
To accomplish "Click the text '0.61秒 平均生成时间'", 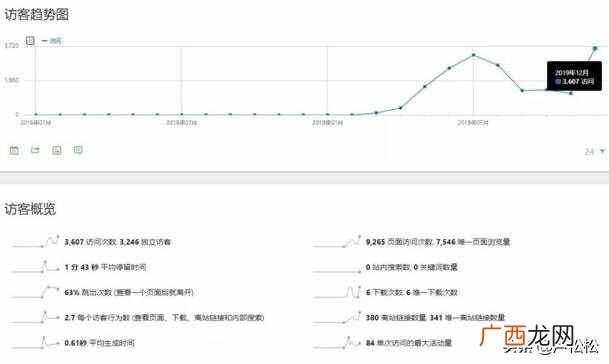I will tap(99, 343).
